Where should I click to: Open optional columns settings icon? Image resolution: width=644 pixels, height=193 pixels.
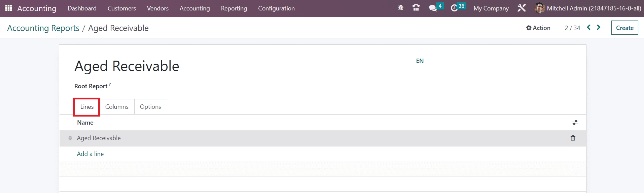[x=575, y=123]
